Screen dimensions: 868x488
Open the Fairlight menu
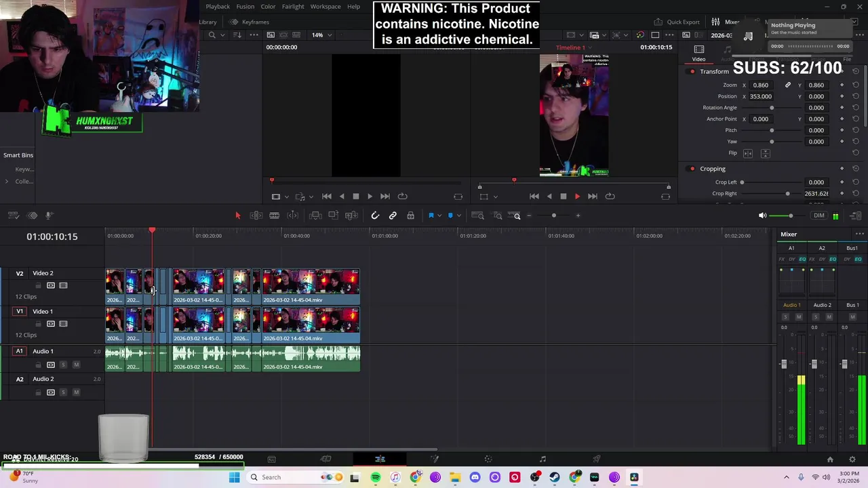tap(293, 6)
